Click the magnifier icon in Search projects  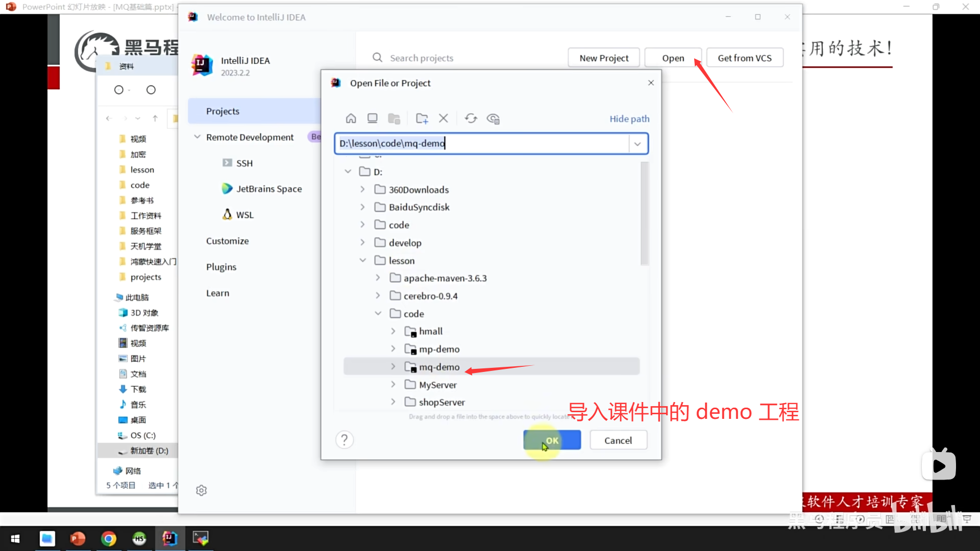(377, 58)
